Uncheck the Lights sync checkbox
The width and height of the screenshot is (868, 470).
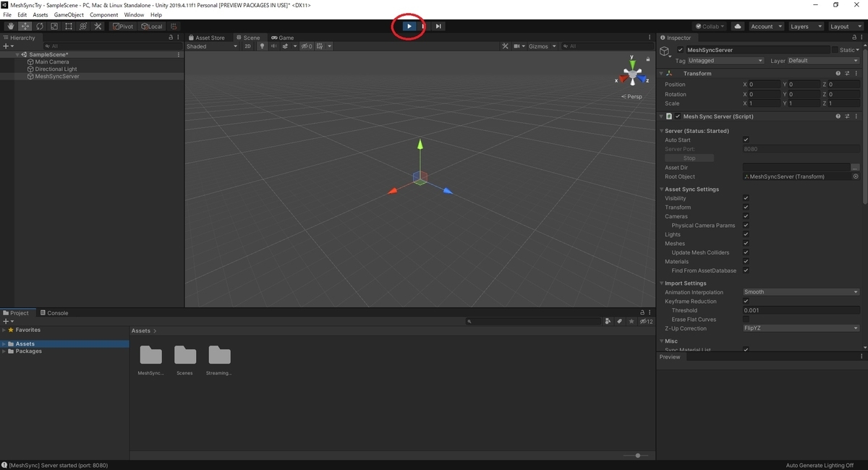pyautogui.click(x=746, y=234)
